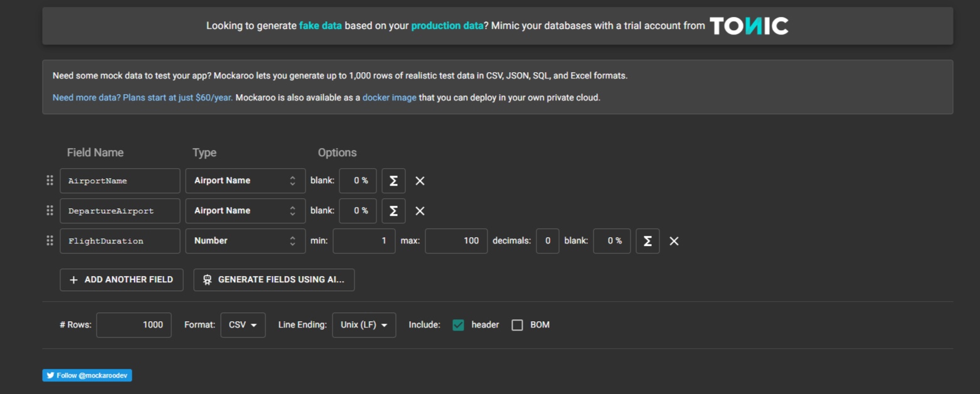Grab drag handle of DepartureAirport row
The height and width of the screenshot is (394, 980).
point(50,211)
